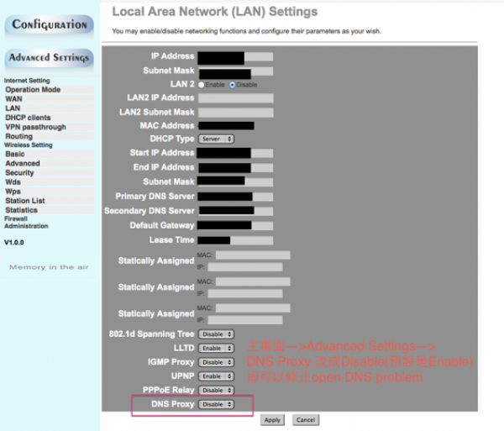Click the Cancel button

305,419
